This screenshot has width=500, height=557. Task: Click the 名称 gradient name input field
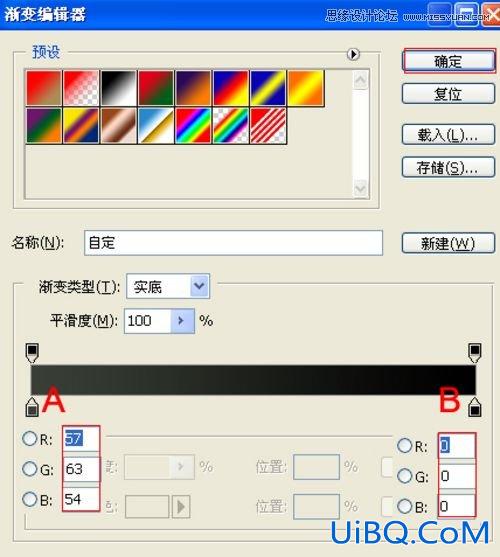pyautogui.click(x=233, y=243)
